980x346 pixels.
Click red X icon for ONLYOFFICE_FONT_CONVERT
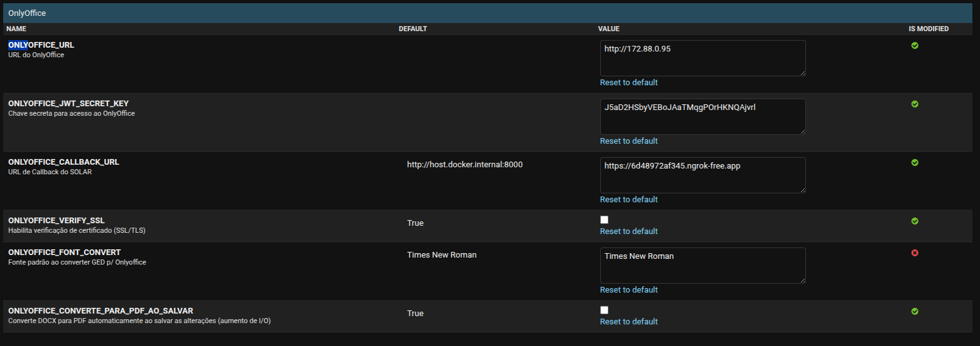915,253
